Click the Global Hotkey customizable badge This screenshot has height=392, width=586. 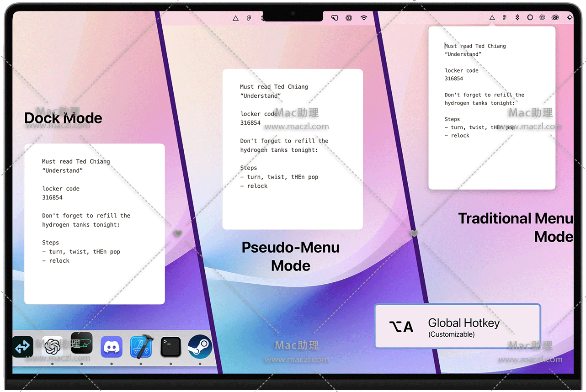tap(458, 327)
